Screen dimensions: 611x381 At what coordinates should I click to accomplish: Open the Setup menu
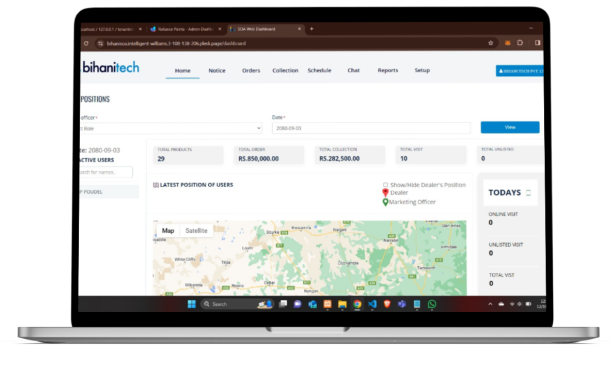(x=422, y=71)
